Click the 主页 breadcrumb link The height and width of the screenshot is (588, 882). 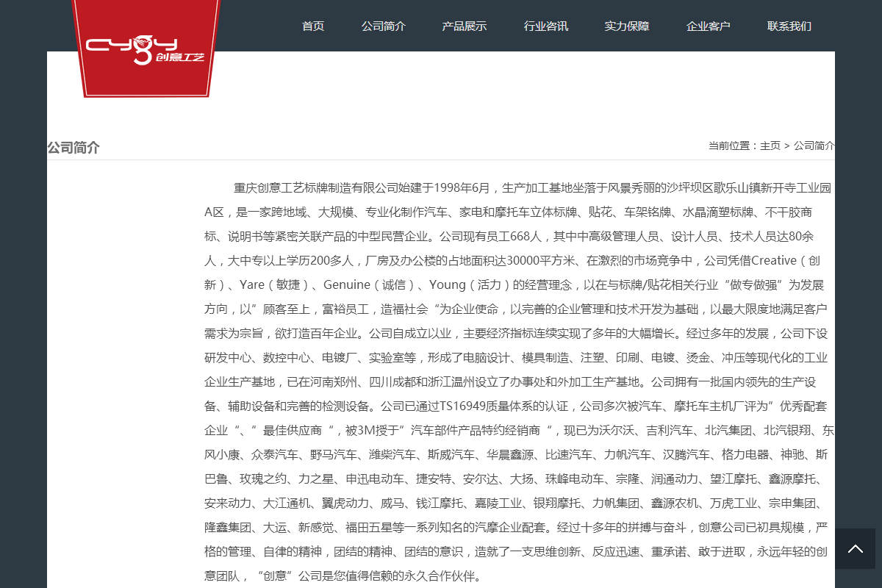pos(770,146)
